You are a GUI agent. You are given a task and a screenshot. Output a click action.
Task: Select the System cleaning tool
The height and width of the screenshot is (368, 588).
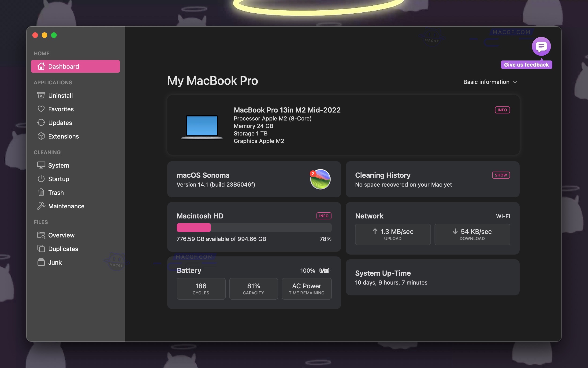(58, 165)
